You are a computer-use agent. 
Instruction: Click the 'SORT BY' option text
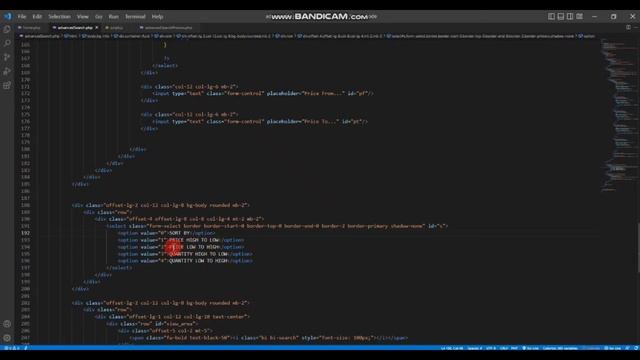[x=180, y=233]
